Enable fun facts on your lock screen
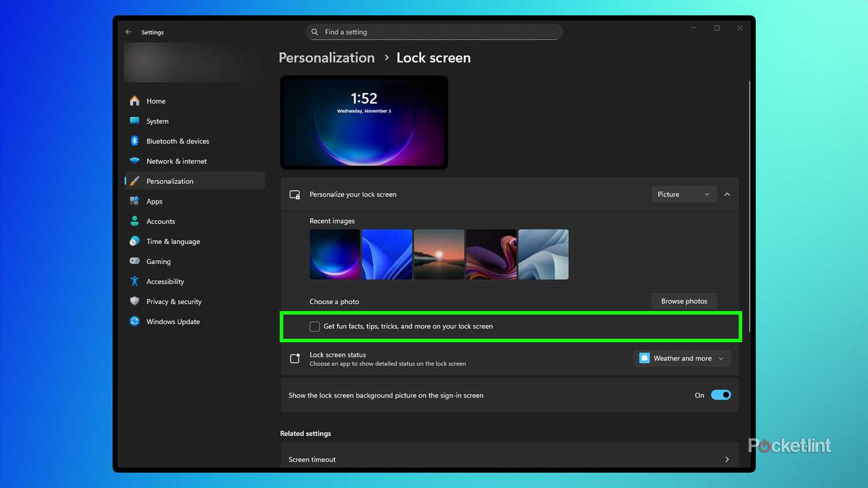The width and height of the screenshot is (868, 488). click(314, 326)
